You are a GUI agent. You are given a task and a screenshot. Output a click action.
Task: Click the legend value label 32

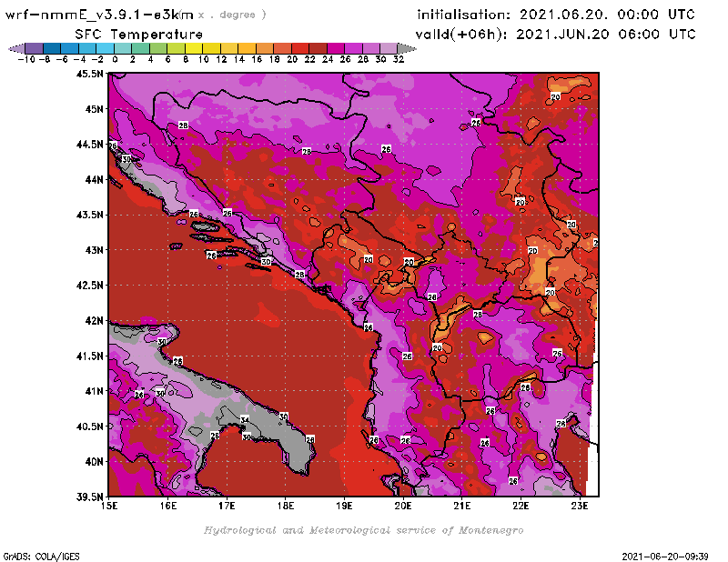click(x=399, y=59)
